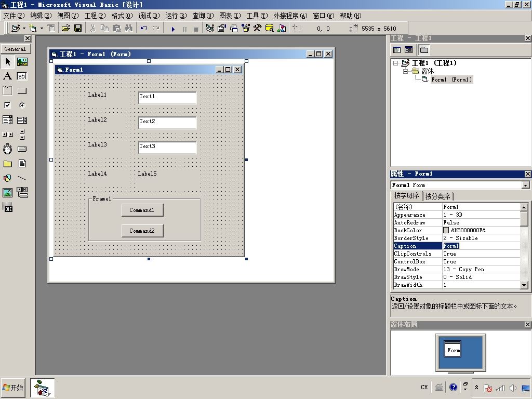Switch to 按分类序 properties tab
The height and width of the screenshot is (399, 532).
click(x=437, y=196)
